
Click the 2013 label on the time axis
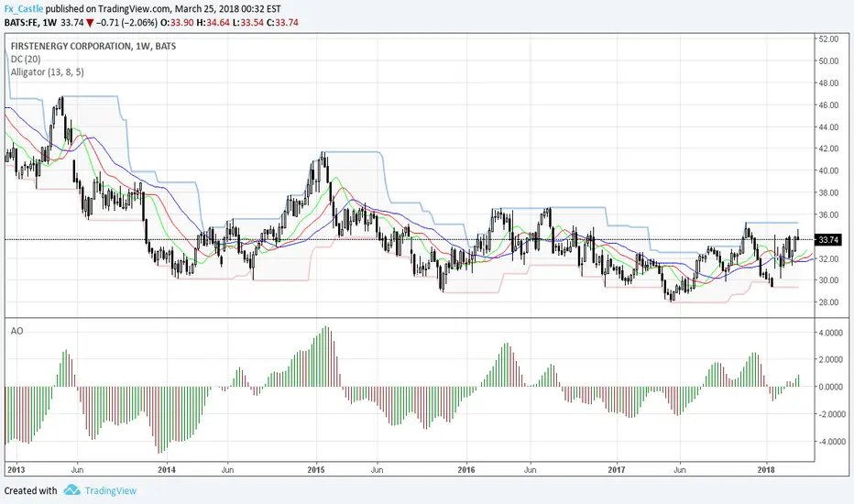click(16, 470)
